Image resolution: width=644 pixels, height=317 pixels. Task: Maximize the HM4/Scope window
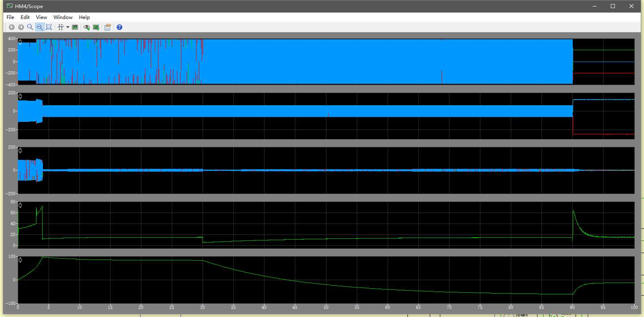[x=613, y=6]
